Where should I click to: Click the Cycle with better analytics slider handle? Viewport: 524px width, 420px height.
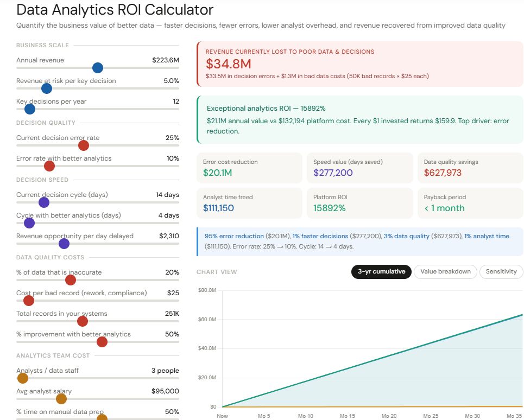29,223
